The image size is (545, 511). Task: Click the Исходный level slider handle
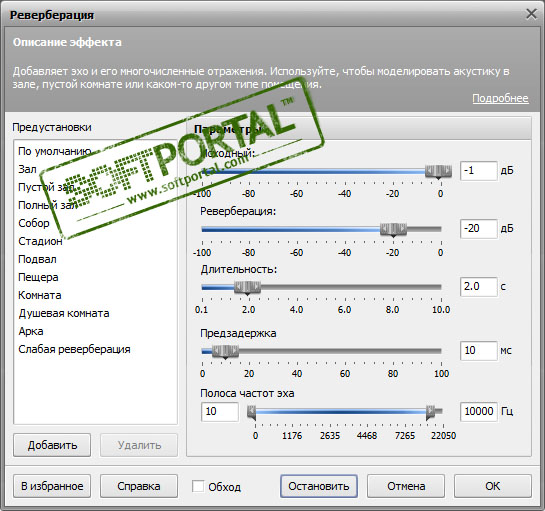438,171
